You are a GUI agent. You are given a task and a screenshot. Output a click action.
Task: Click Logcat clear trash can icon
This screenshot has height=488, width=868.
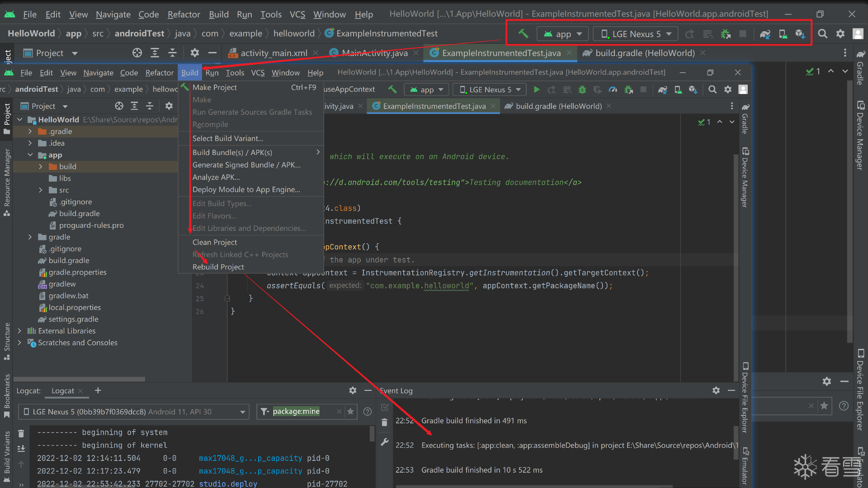[x=21, y=433]
